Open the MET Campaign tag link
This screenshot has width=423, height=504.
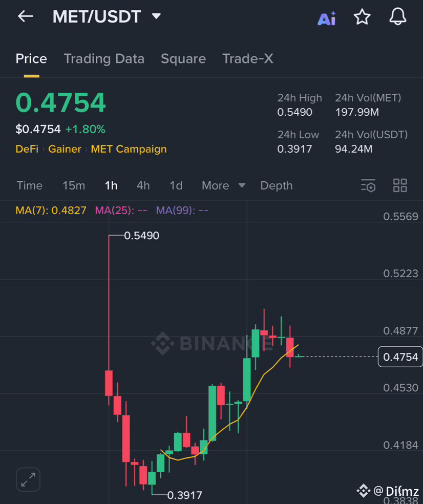(129, 149)
